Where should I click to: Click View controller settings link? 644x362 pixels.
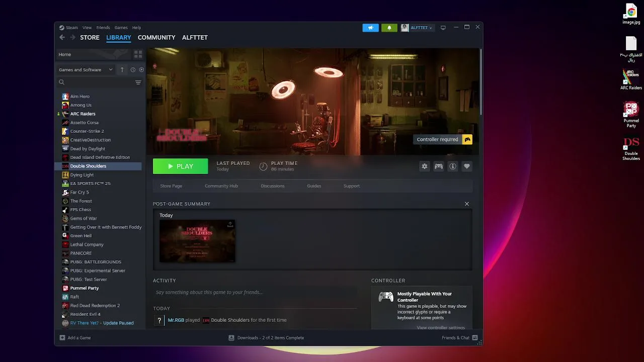441,327
